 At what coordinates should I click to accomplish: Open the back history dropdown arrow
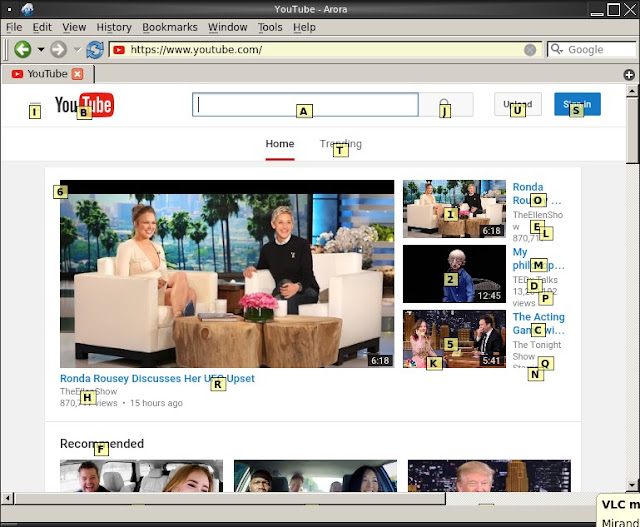pyautogui.click(x=41, y=50)
